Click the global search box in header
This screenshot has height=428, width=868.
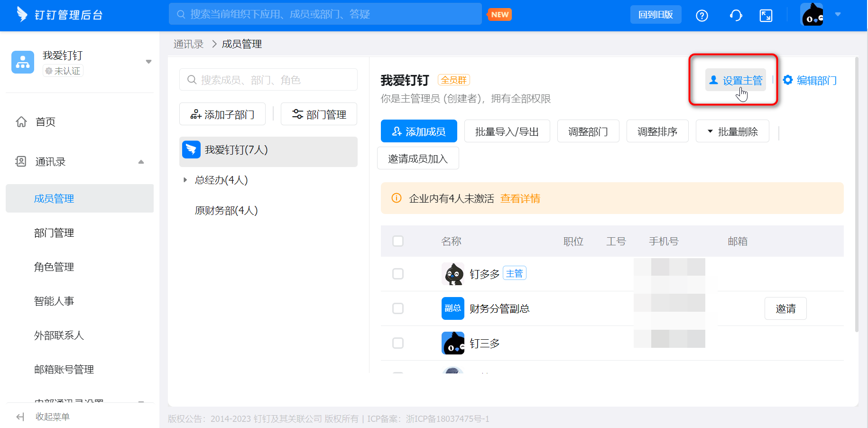[325, 14]
